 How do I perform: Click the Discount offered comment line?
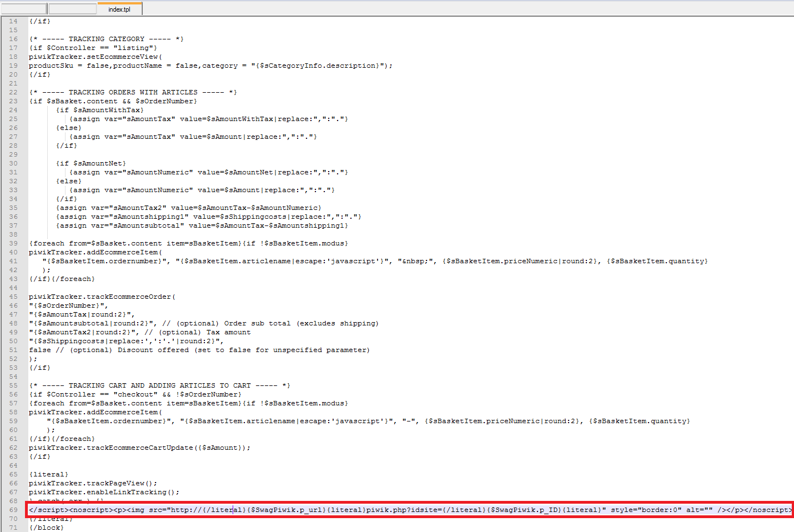click(x=199, y=350)
